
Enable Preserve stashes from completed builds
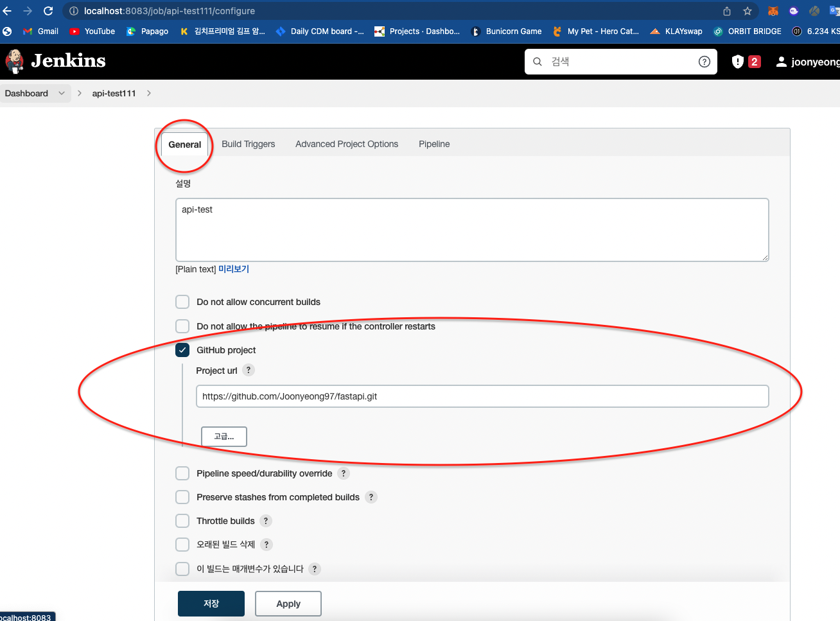point(182,497)
